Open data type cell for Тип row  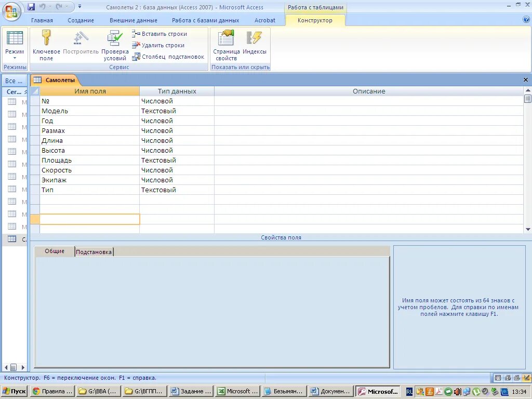pyautogui.click(x=177, y=190)
